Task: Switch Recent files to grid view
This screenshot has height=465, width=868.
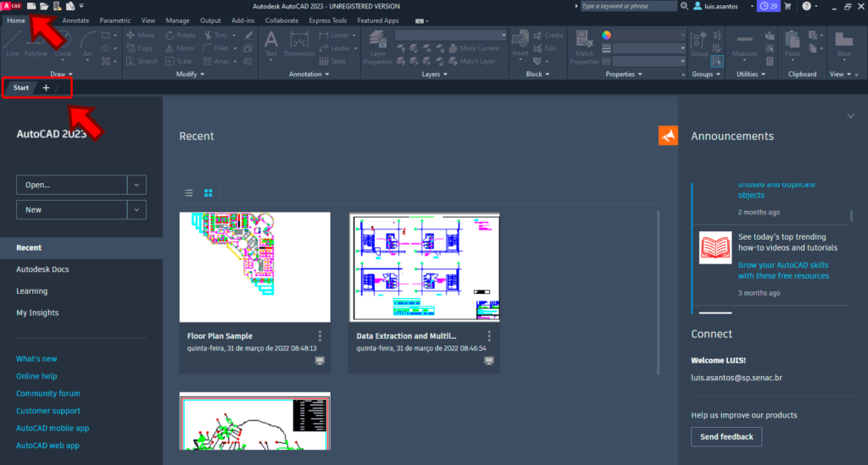Action: (209, 193)
